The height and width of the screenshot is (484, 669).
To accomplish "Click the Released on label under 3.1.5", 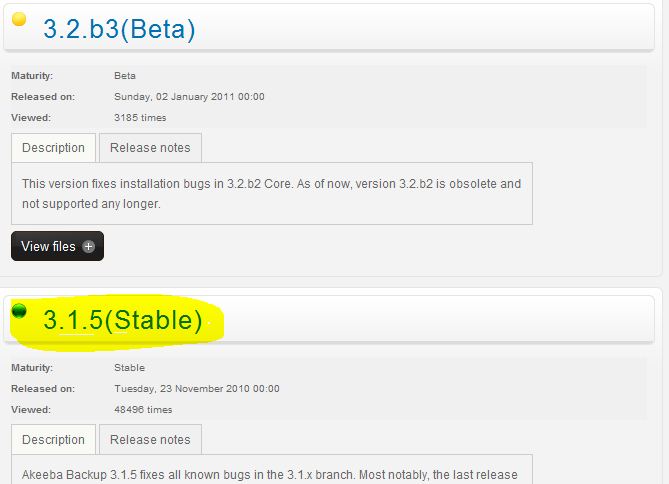I will coord(43,389).
